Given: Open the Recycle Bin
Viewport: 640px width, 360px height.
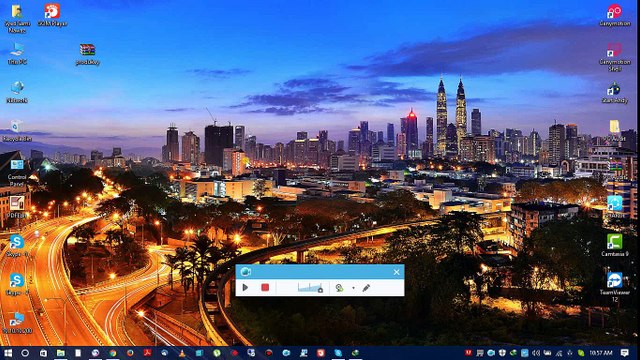Looking at the screenshot, I should (17, 131).
